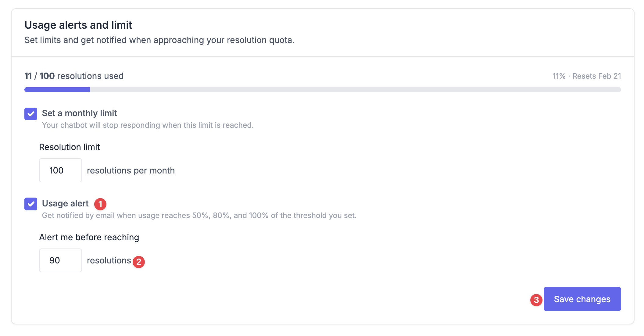Click the "Resolution limit" field label
This screenshot has width=644, height=336.
click(x=70, y=147)
